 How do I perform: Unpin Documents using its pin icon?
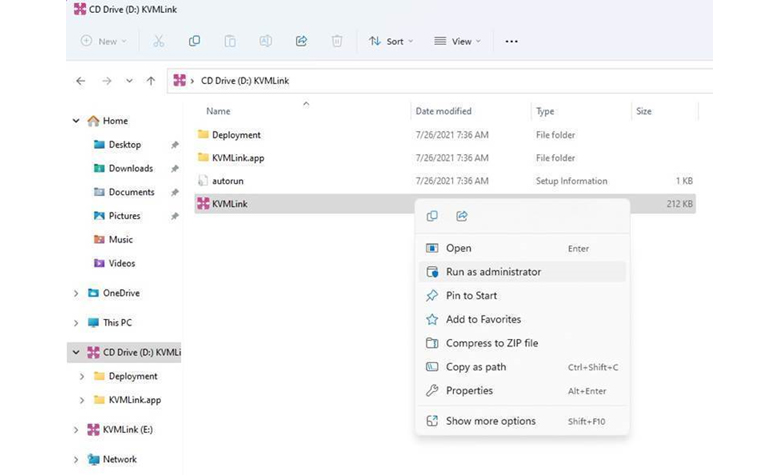tap(175, 192)
